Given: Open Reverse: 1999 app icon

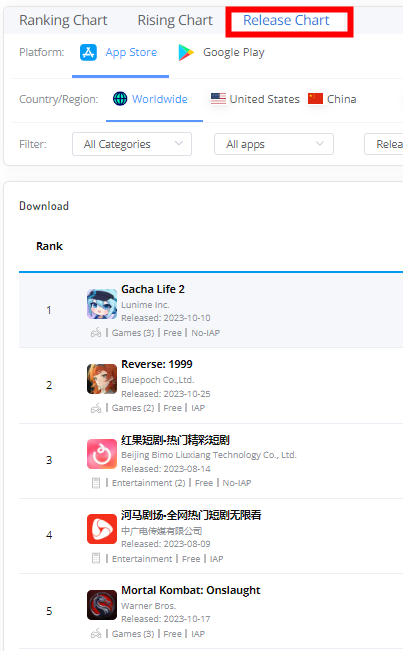Looking at the screenshot, I should 102,379.
